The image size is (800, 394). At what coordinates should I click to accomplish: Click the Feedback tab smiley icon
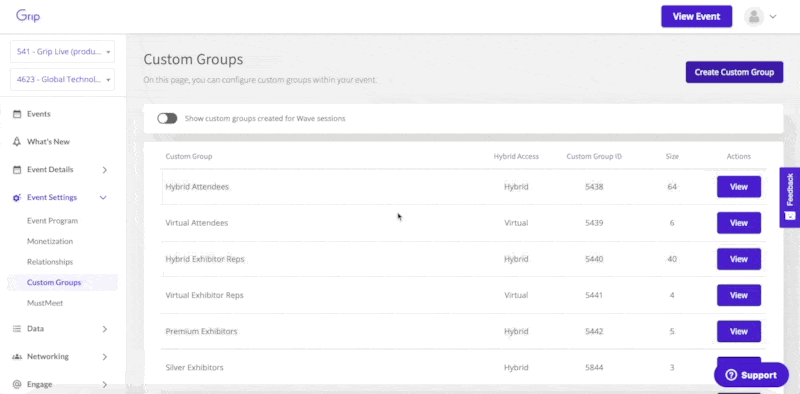pos(790,215)
